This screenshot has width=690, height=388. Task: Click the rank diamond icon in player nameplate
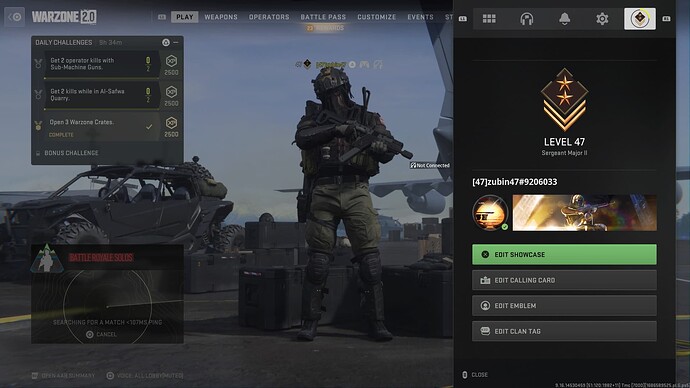coord(307,64)
